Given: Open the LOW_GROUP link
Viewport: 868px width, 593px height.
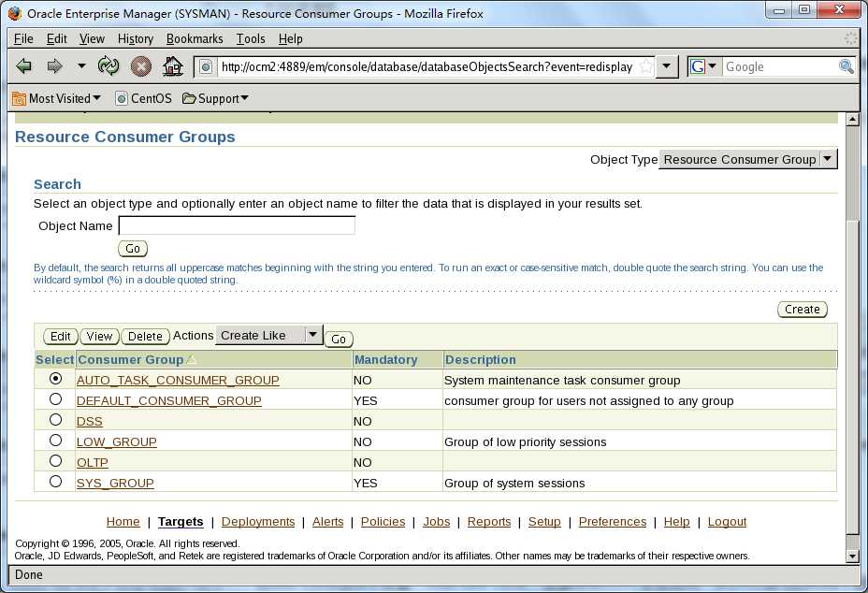Looking at the screenshot, I should [x=117, y=441].
